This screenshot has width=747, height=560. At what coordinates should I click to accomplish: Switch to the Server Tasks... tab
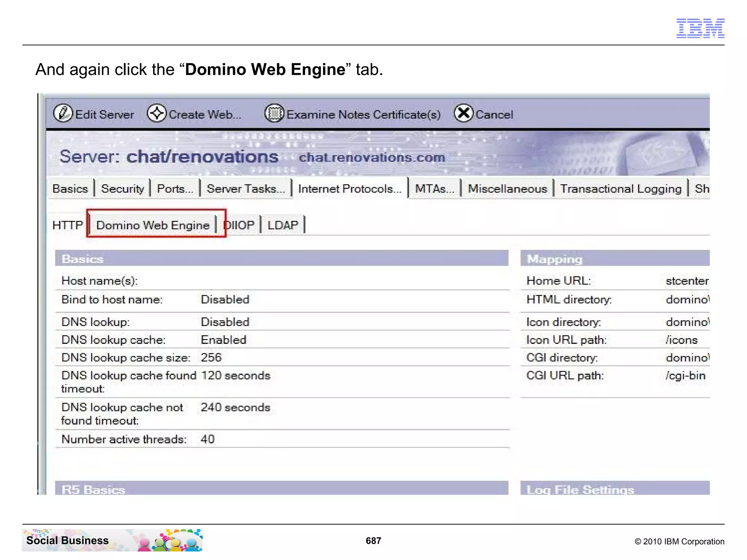(246, 189)
